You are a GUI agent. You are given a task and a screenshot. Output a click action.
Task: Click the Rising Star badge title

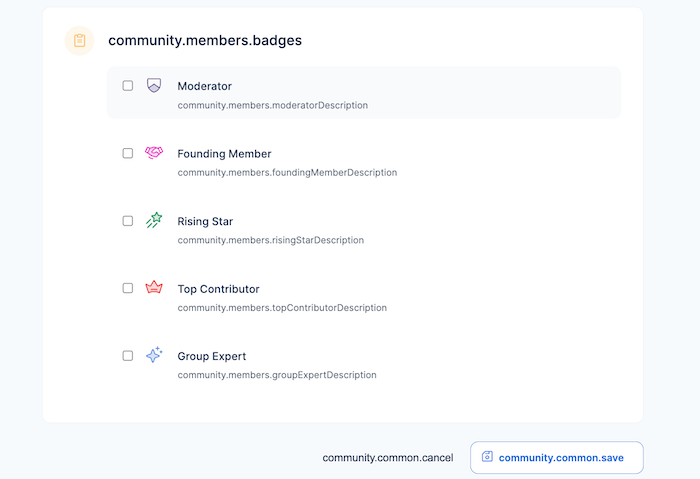tap(205, 221)
